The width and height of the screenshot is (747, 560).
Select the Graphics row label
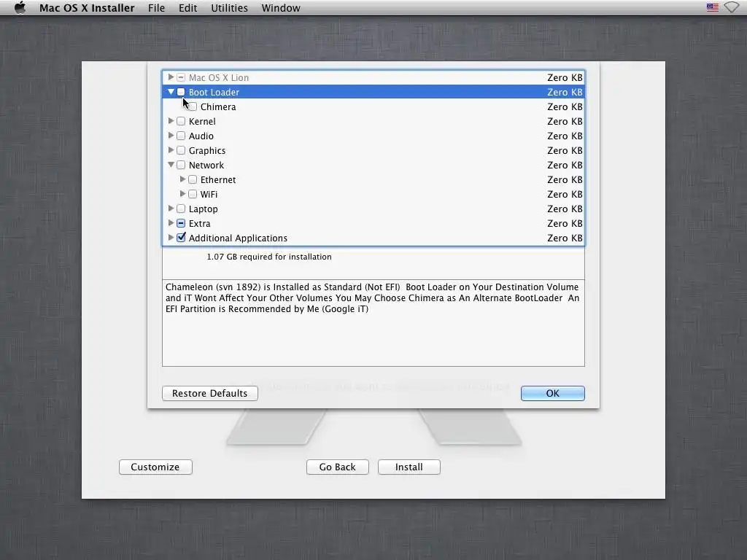(x=207, y=151)
